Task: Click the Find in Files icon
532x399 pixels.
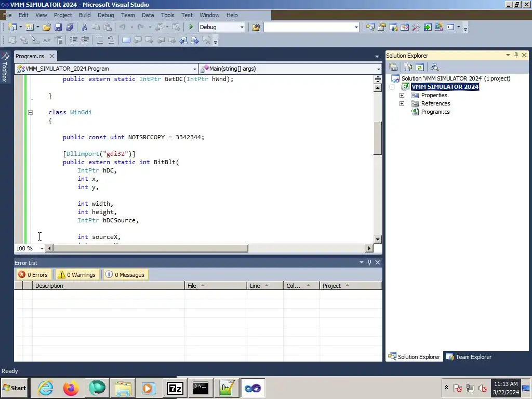Action: pyautogui.click(x=256, y=27)
